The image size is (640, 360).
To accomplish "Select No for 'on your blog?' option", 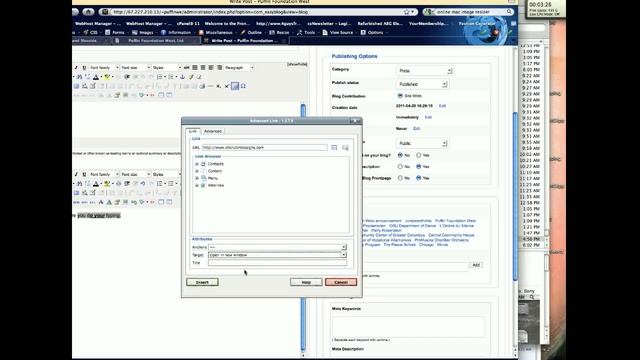I will 400,155.
